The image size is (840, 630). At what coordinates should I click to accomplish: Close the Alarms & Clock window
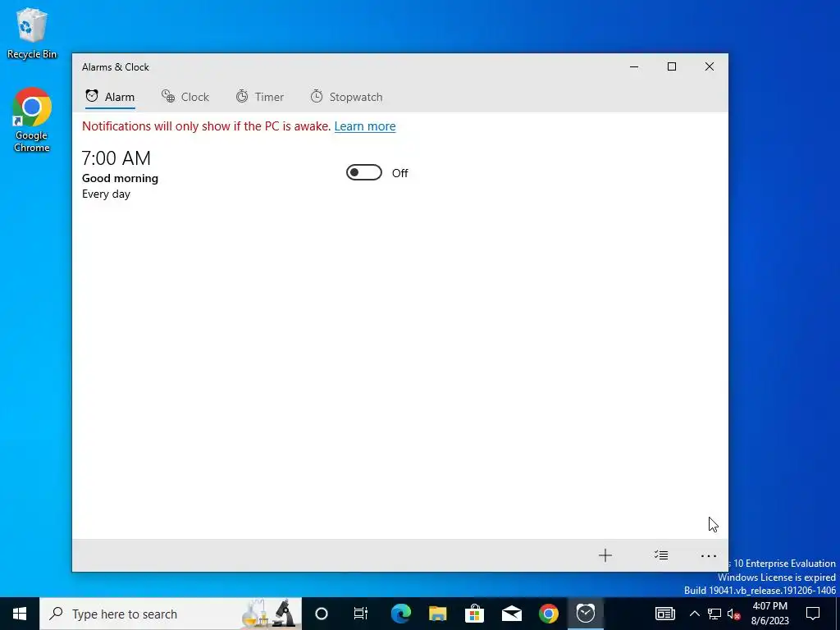pos(710,67)
